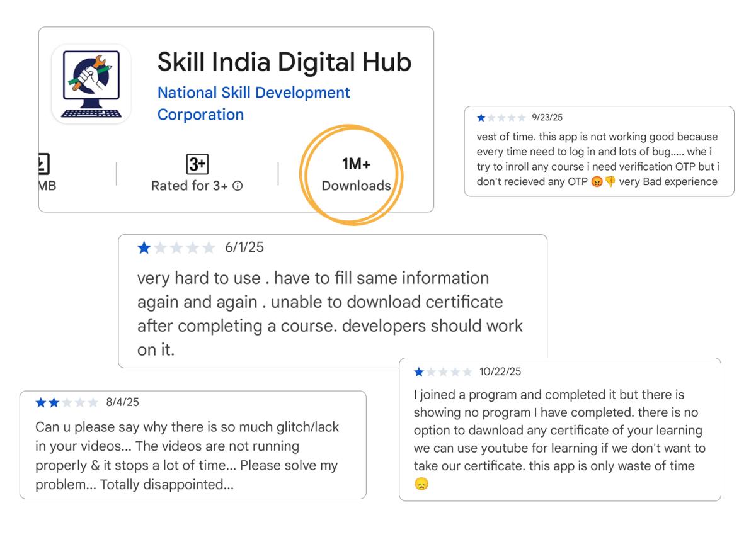Click the thumbs down emoji in 9/23/25 review
Image resolution: width=756 pixels, height=537 pixels.
(x=610, y=182)
